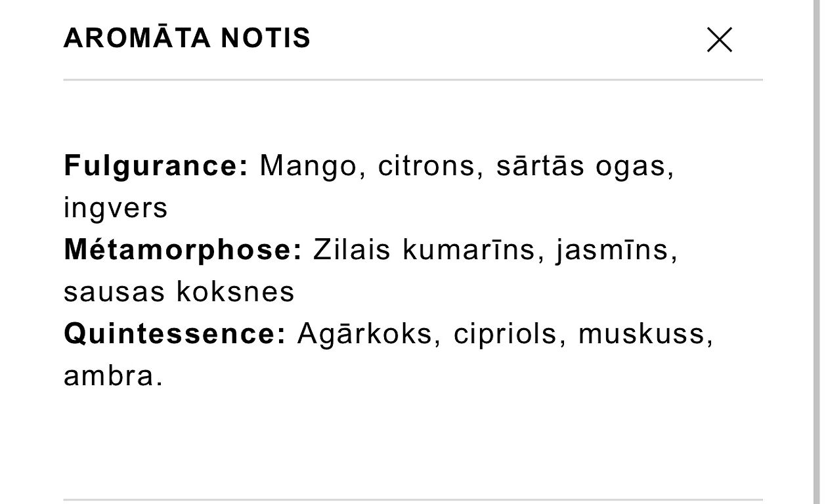Click the text sārtās ogas

584,165
